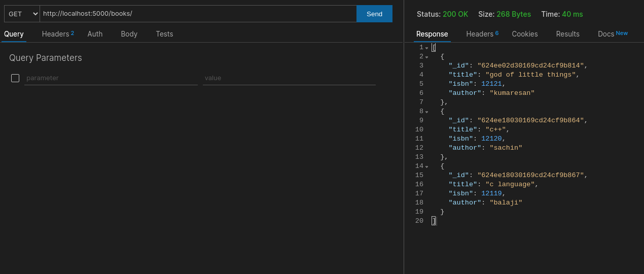Click the parameter value field

[x=289, y=78]
